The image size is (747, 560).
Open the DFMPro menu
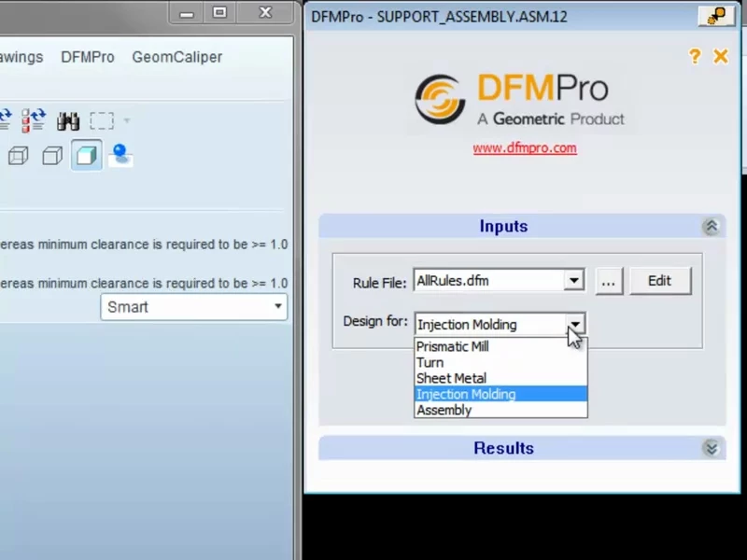(88, 57)
